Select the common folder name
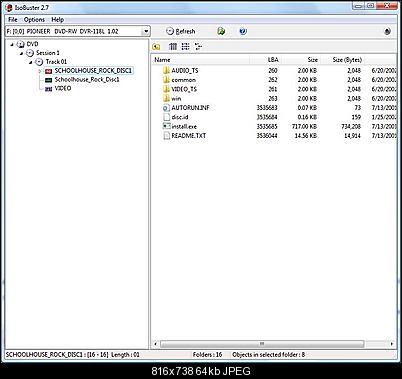This screenshot has width=402, height=379. tap(184, 80)
